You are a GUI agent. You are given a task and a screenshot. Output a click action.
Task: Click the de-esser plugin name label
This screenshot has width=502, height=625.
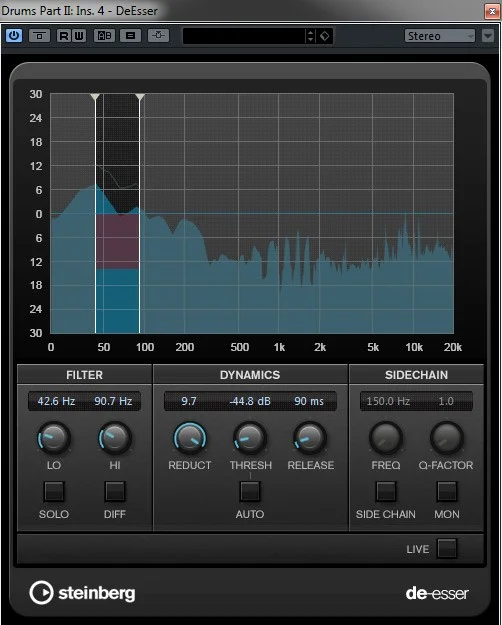[x=437, y=594]
